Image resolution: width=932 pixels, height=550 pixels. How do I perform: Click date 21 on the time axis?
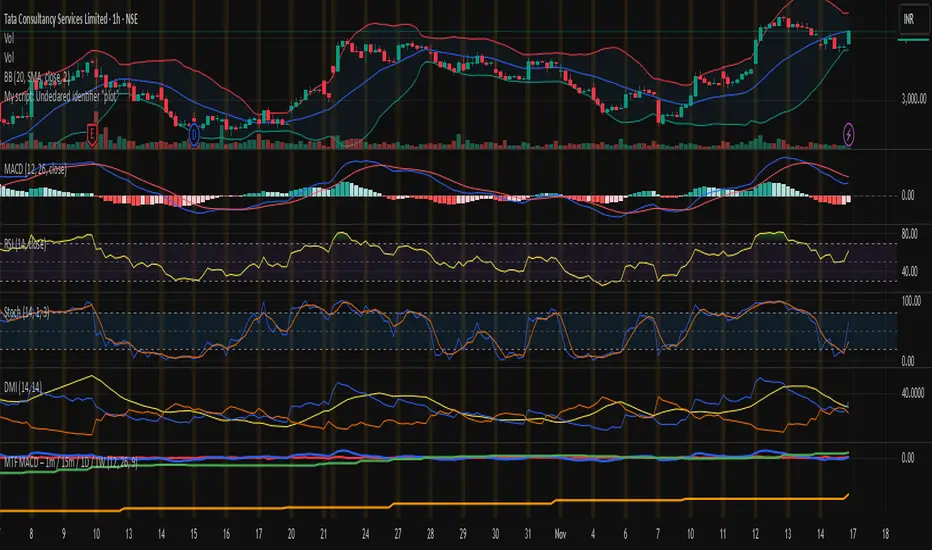click(x=323, y=534)
